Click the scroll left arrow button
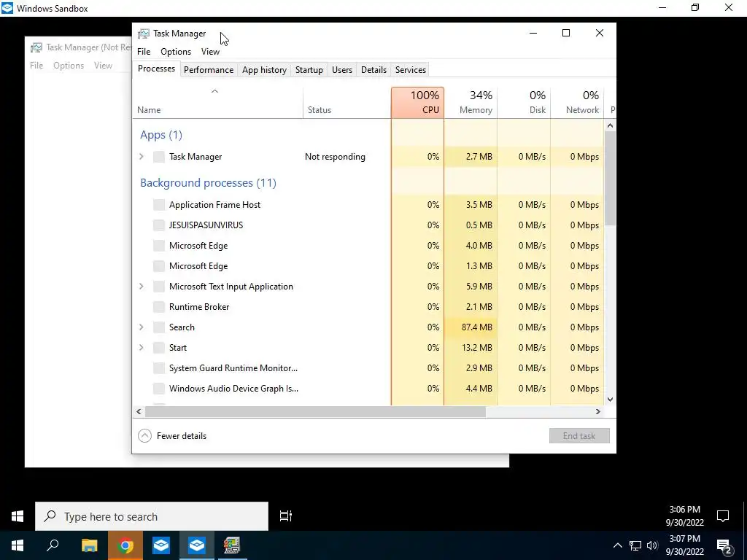747x560 pixels. point(139,411)
